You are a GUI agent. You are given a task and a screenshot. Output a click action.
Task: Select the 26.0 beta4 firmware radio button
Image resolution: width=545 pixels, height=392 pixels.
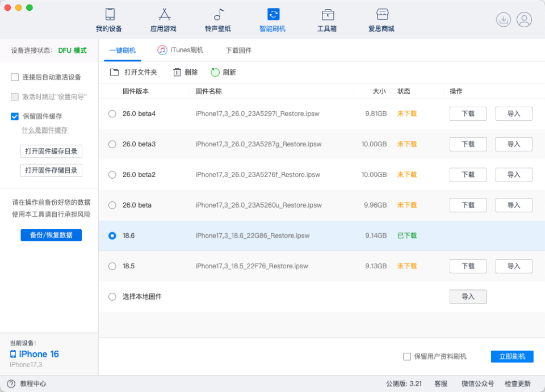click(112, 113)
